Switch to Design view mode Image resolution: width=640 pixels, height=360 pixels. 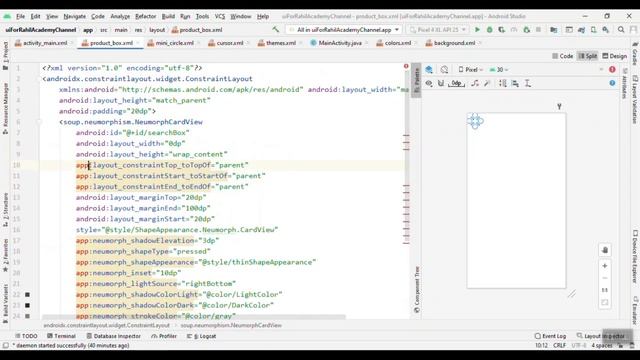[614, 56]
